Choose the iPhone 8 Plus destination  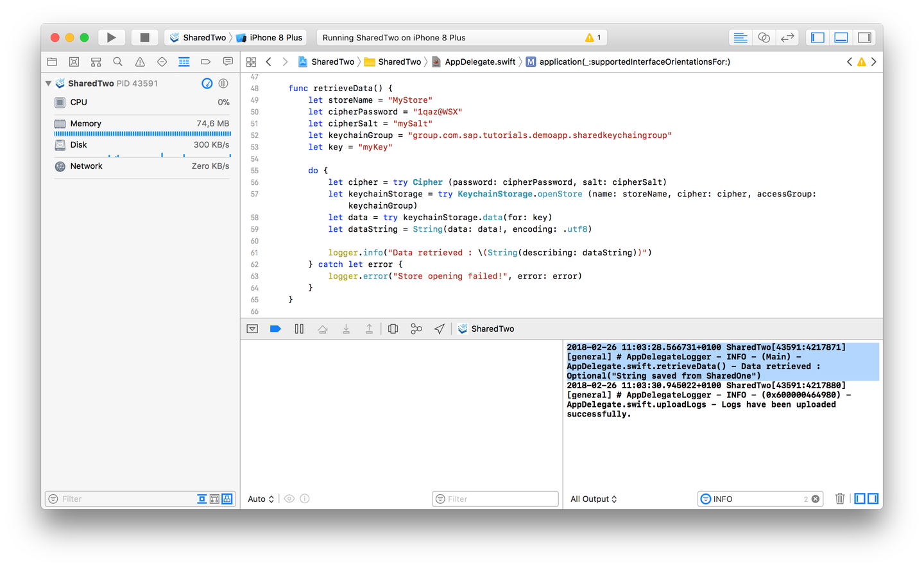coord(269,37)
